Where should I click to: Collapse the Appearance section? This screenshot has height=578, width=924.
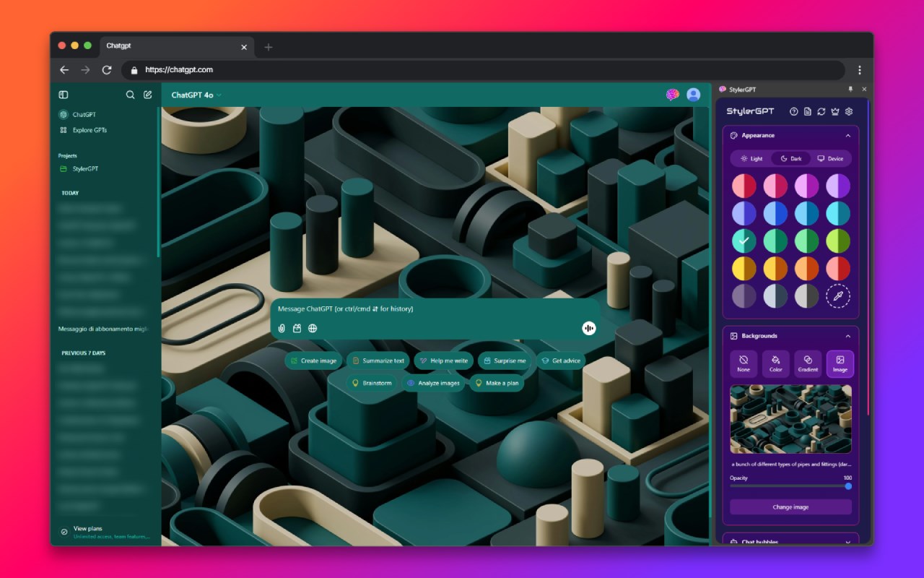[847, 136]
